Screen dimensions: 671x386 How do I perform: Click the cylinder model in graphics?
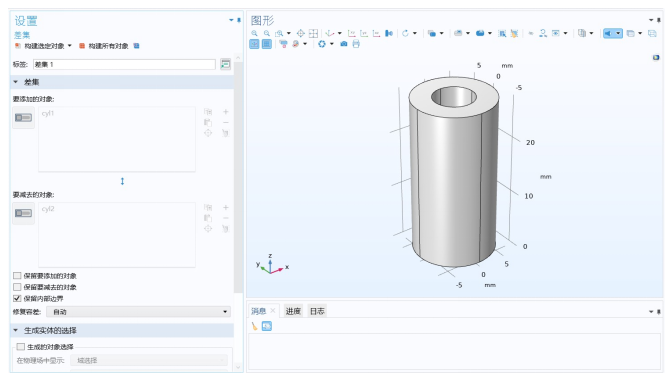click(454, 171)
